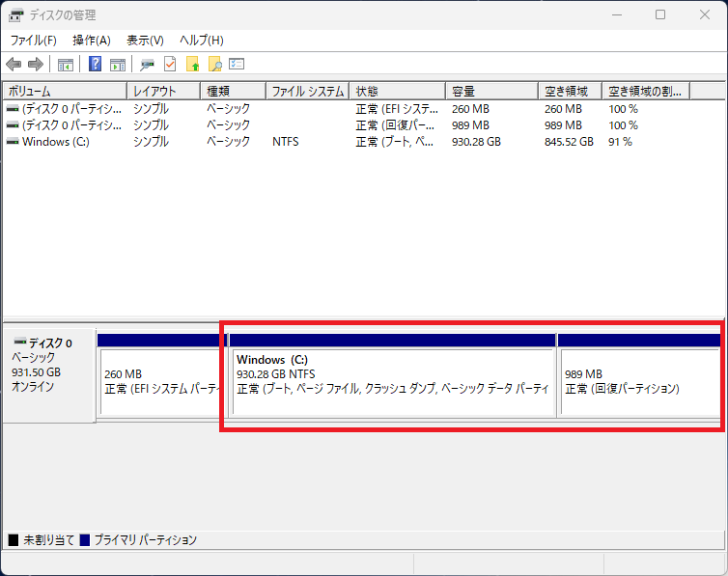Open the 表示(V) menu
The width and height of the screenshot is (728, 576).
[145, 41]
